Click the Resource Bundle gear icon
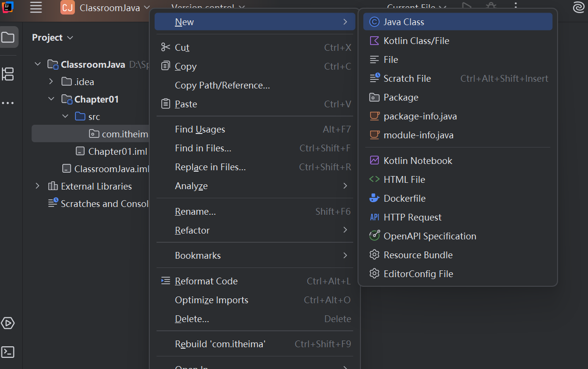Viewport: 588px width, 369px height. (x=374, y=254)
